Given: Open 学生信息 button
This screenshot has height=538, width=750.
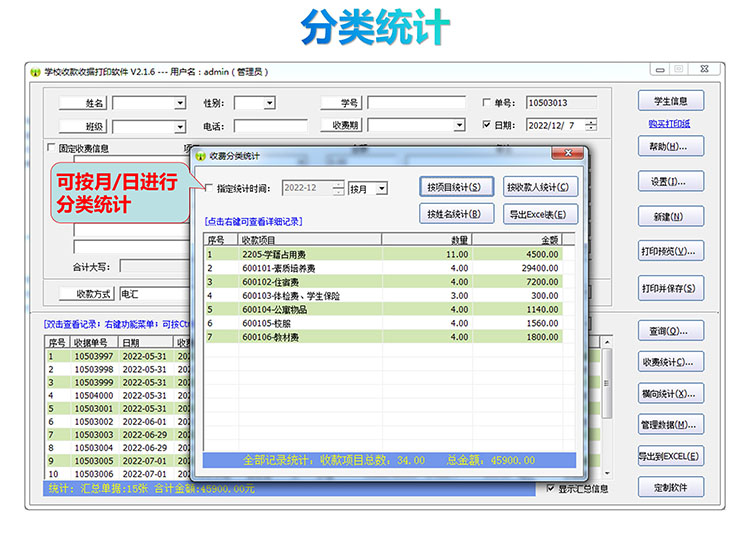Looking at the screenshot, I should (x=671, y=101).
